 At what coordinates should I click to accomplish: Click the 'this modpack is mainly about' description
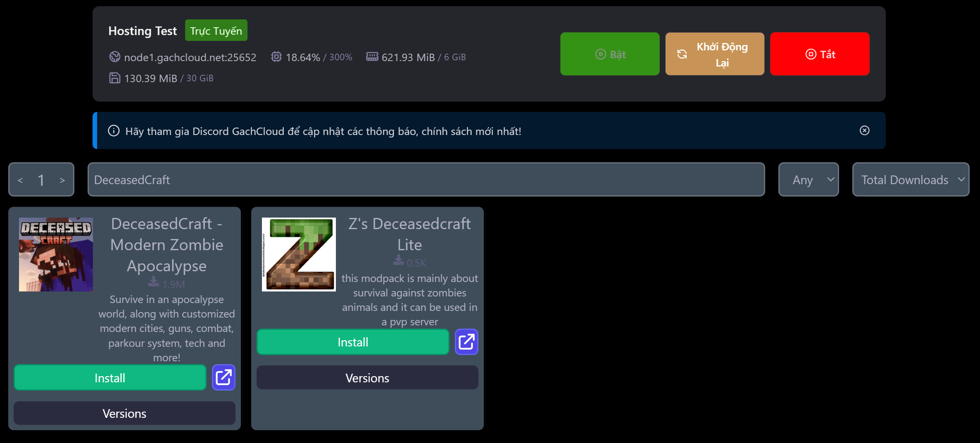pos(409,300)
